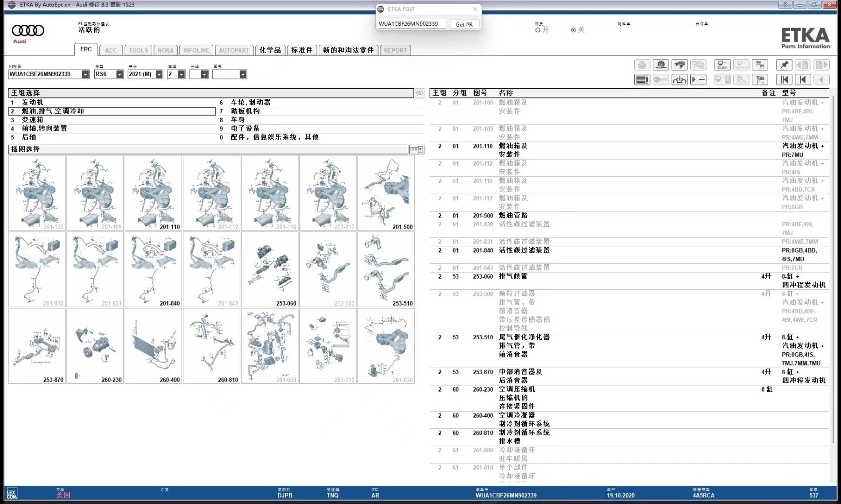Select the 260-400 空调冷凝器 row
Viewport: 841px width, 504px height.
pyautogui.click(x=629, y=420)
